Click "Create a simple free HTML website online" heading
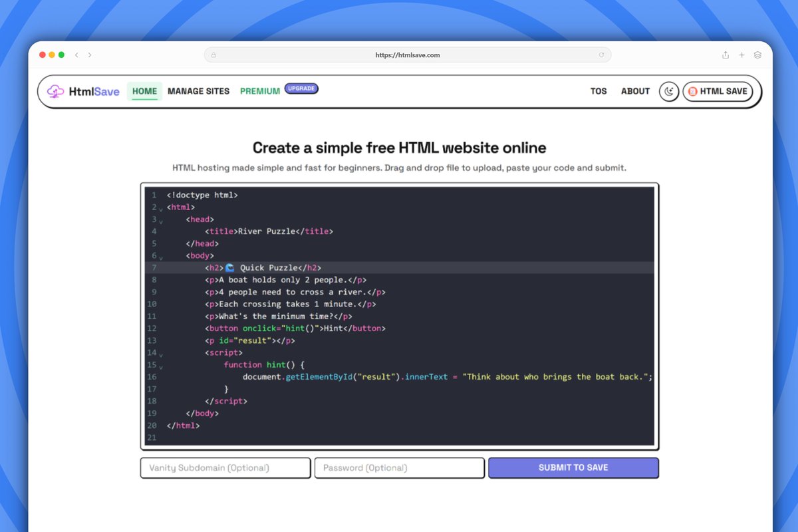 399,148
